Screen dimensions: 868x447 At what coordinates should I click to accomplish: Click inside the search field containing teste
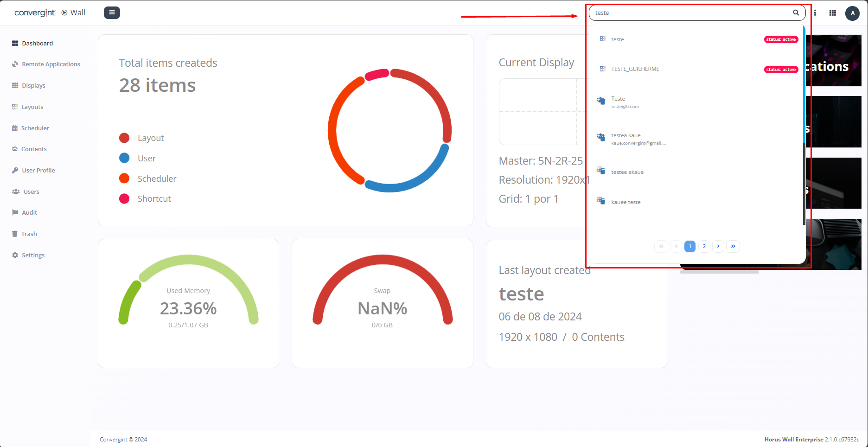(691, 13)
